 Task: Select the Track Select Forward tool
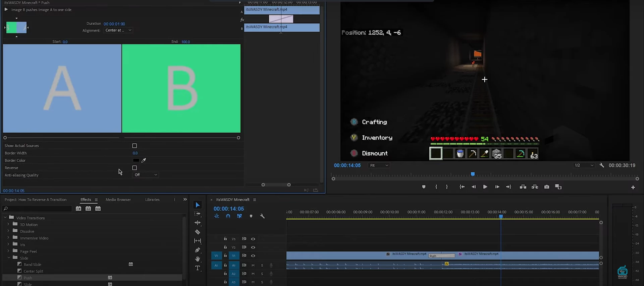[198, 214]
